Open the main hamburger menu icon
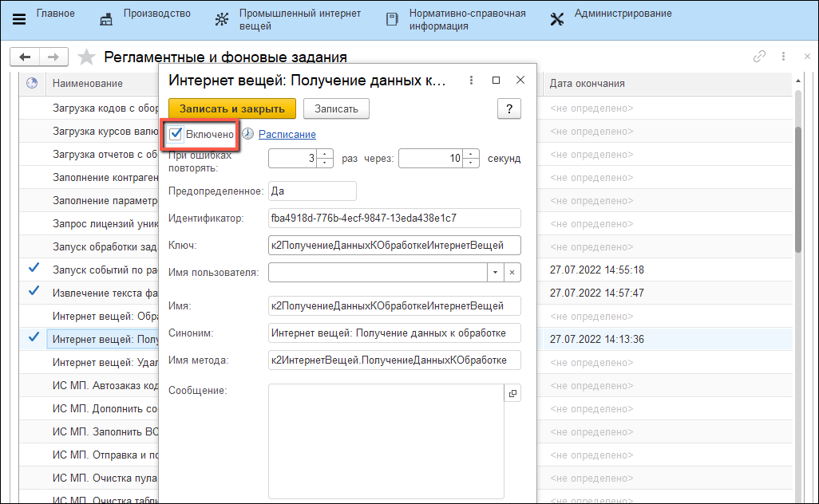The image size is (819, 504). [x=19, y=19]
